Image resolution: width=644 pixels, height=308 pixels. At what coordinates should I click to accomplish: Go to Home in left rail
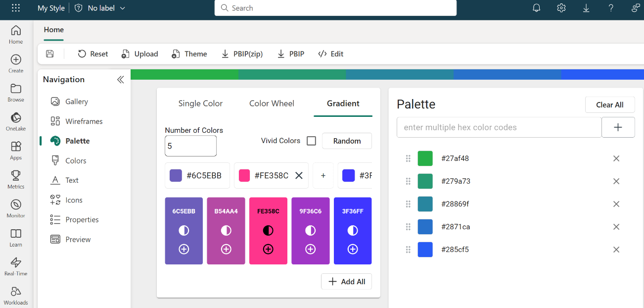click(x=16, y=35)
